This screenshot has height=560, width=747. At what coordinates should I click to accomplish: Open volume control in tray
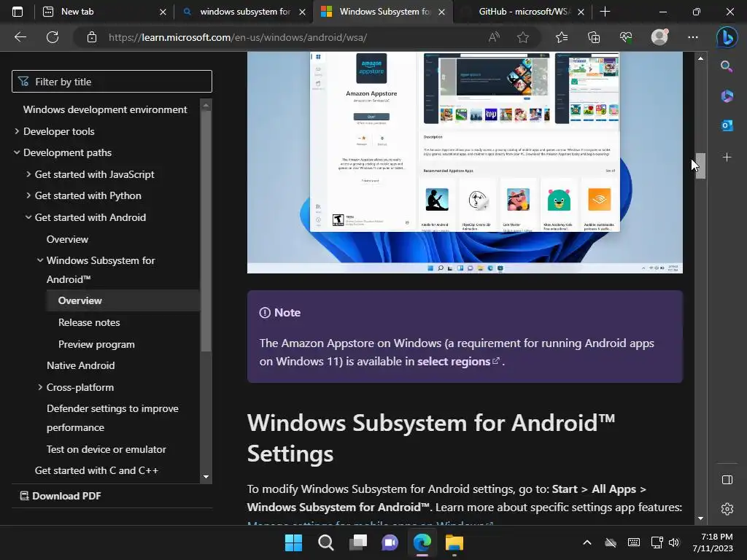point(673,542)
